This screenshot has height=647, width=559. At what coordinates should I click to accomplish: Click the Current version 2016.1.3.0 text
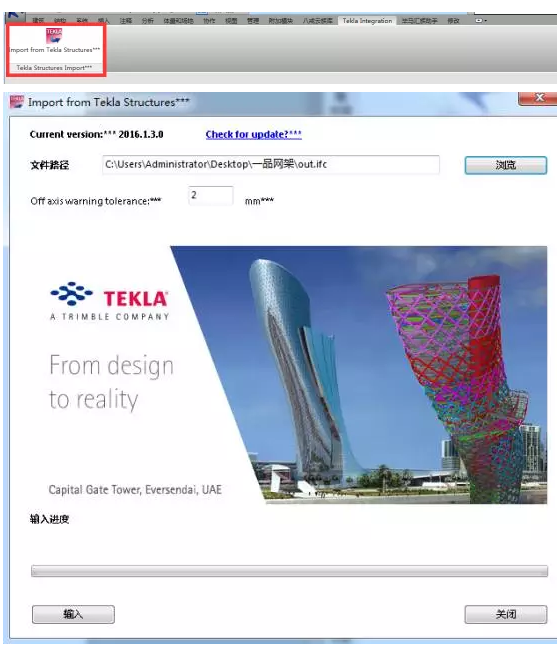(x=97, y=135)
